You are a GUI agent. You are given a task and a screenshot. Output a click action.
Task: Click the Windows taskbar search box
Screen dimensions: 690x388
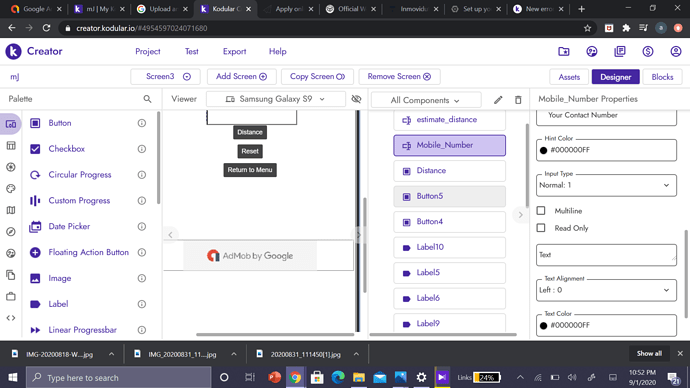point(119,377)
